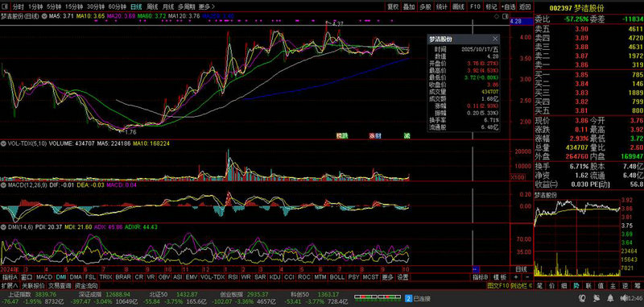Click 返回 to go back
The image size is (644, 307).
pos(525,6)
